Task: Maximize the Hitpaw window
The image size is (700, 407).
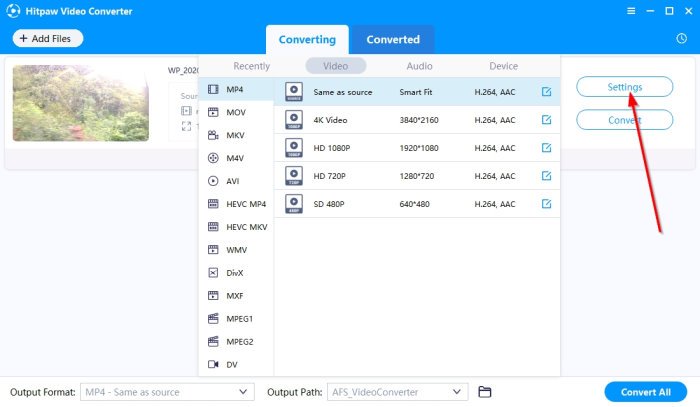Action: coord(669,11)
